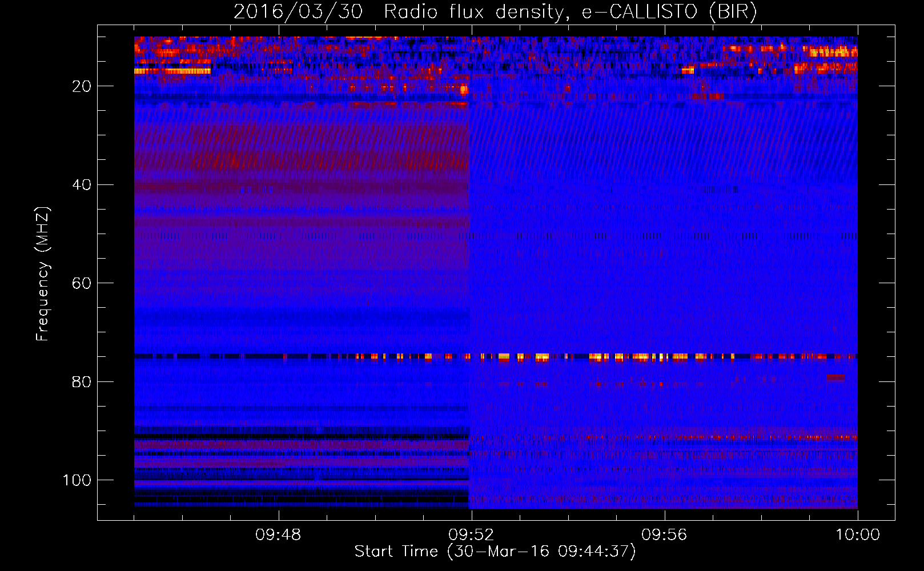
Task: Click the 100 frequency tick label
Action: pos(77,480)
